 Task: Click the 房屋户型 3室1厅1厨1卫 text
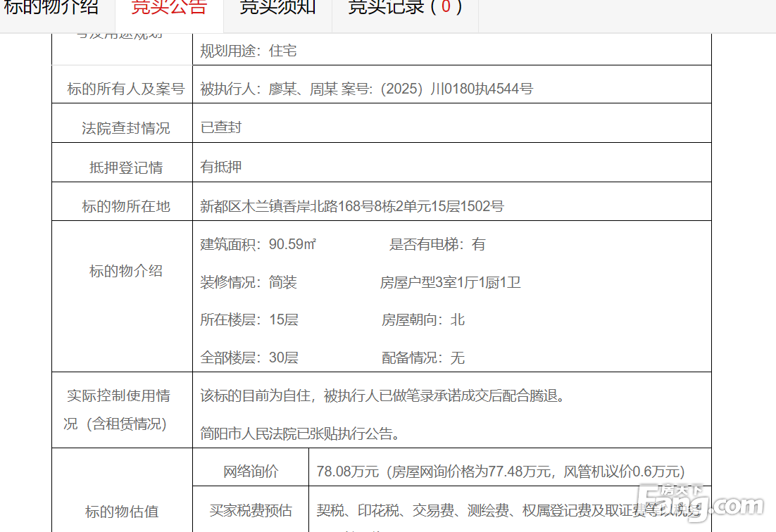(451, 282)
